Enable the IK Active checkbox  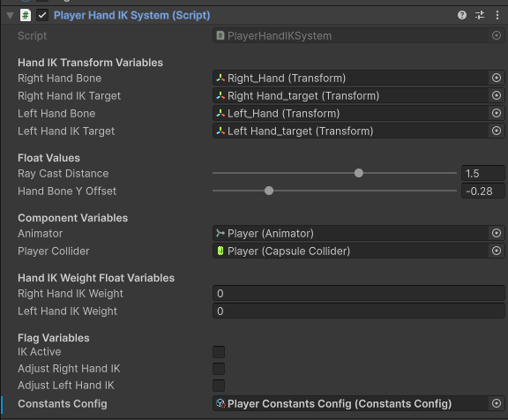[x=219, y=352]
